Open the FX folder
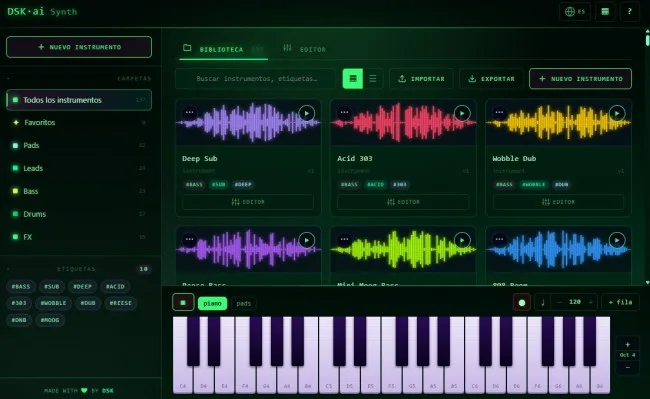Image resolution: width=650 pixels, height=399 pixels. [x=79, y=237]
